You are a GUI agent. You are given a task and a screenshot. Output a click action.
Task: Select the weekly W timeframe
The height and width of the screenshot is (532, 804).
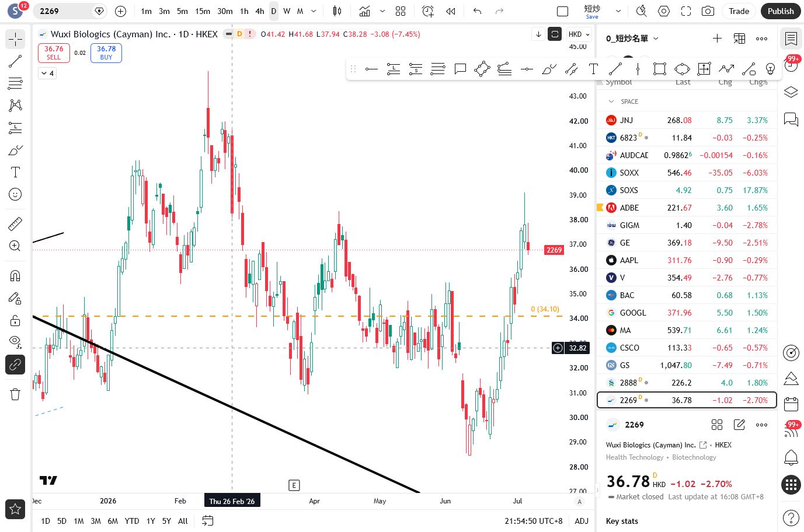pos(287,11)
